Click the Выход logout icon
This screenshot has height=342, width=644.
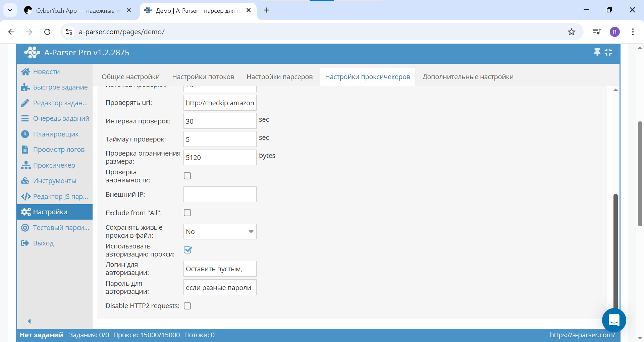click(25, 243)
